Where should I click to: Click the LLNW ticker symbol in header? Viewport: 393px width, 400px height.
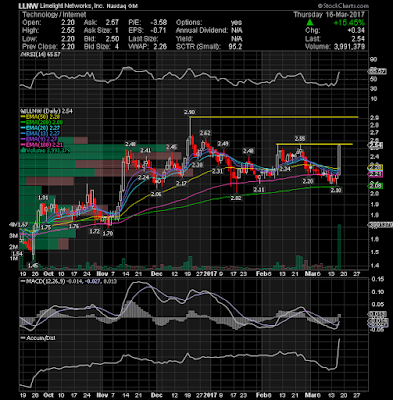(28, 6)
